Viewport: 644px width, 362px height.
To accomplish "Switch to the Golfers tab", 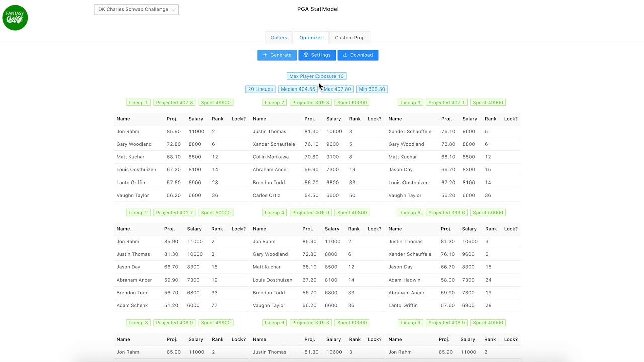I will (279, 38).
